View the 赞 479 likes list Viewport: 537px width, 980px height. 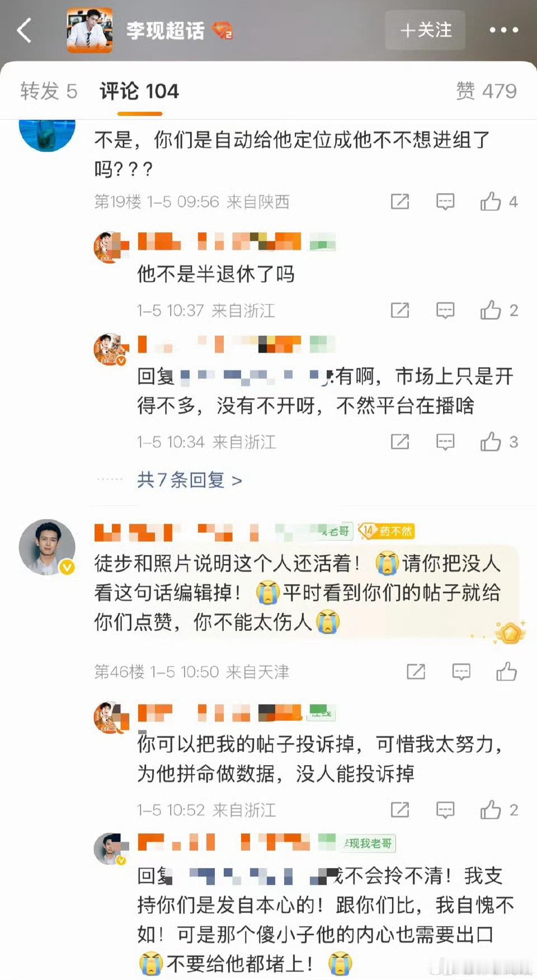coord(486,91)
